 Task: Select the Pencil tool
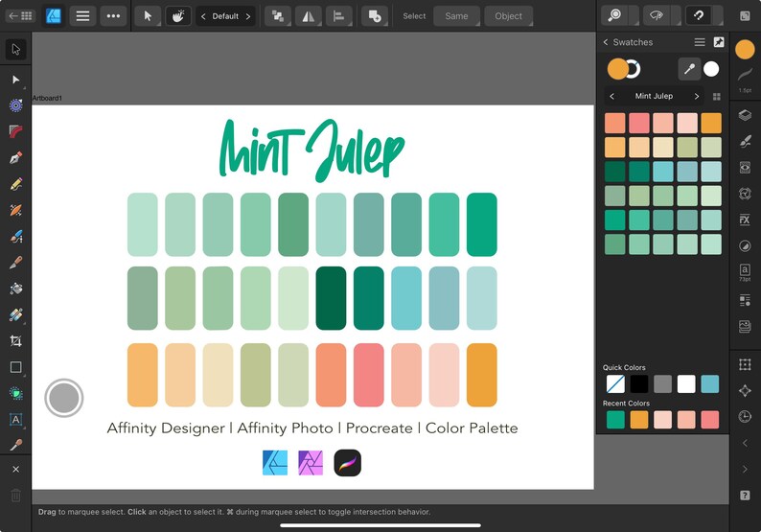[x=15, y=184]
